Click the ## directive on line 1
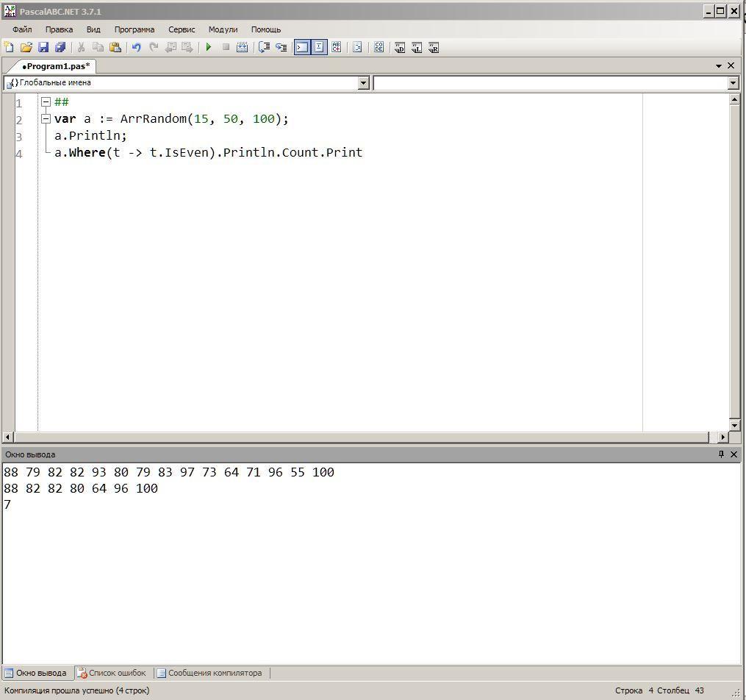 click(x=62, y=101)
